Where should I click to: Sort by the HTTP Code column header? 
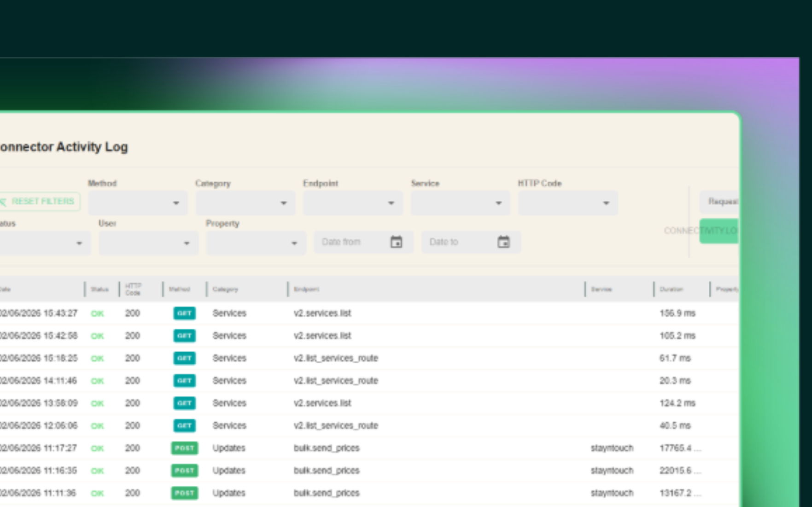pos(133,289)
